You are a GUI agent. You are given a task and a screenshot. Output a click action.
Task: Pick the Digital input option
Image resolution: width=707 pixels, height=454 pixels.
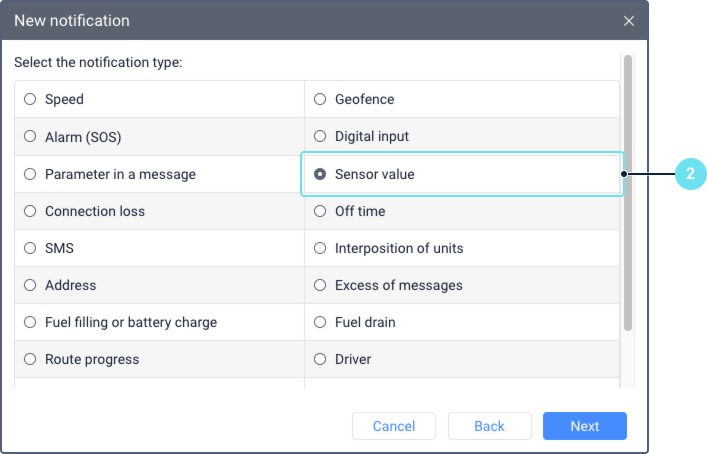[320, 136]
